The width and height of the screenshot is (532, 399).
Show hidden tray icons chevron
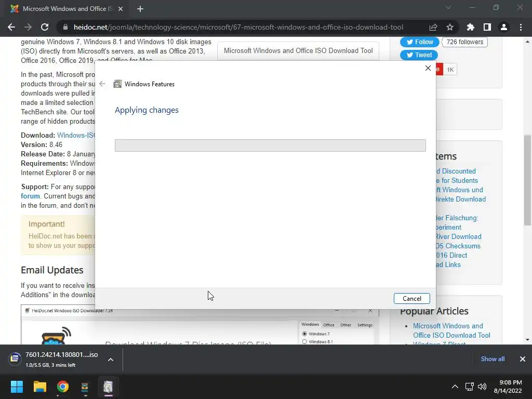click(x=455, y=387)
